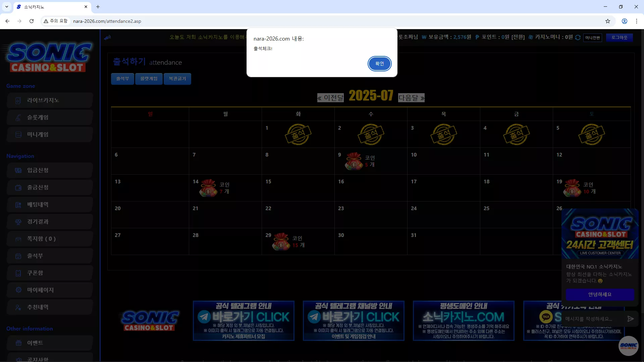Open 미니게임 sidebar item

click(x=50, y=134)
